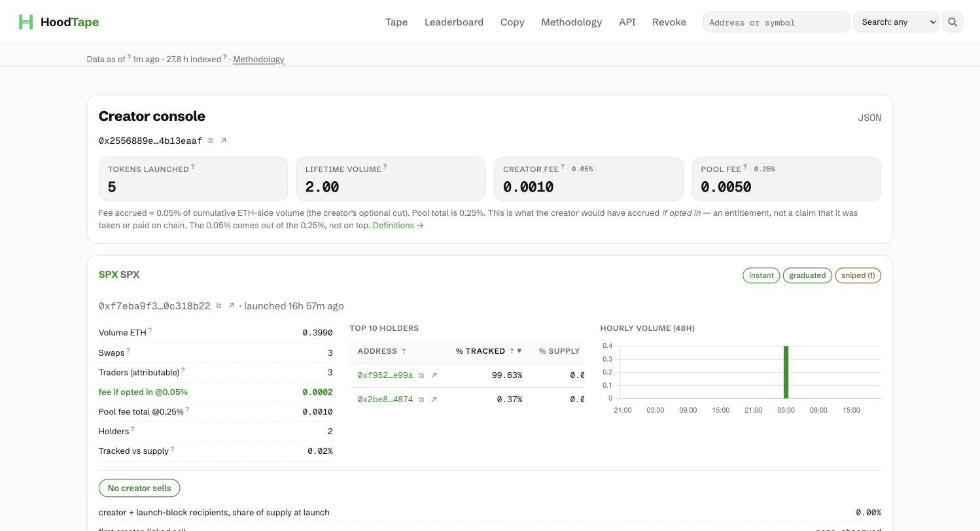Copy SPX token address 0xf7eba9f3…0c318b22

(x=219, y=305)
